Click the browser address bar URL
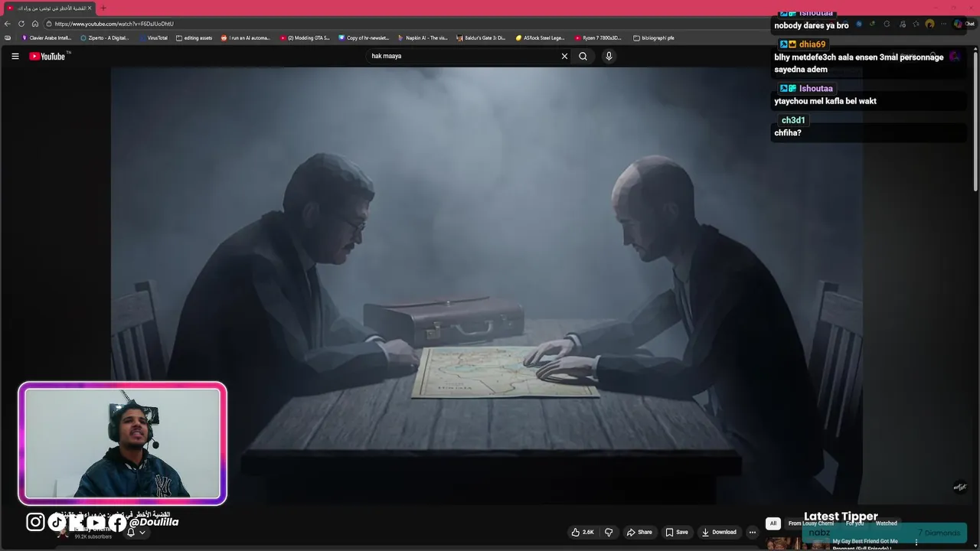The width and height of the screenshot is (980, 551). (x=114, y=24)
